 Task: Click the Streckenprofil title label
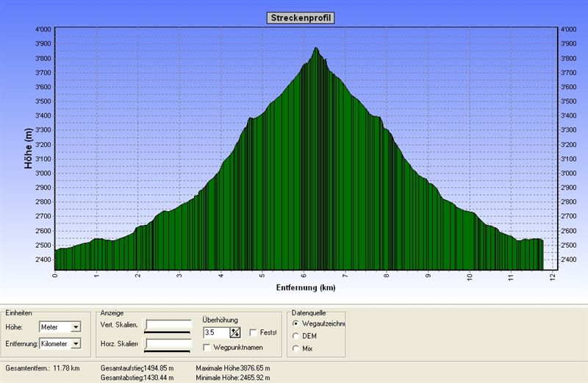click(300, 18)
